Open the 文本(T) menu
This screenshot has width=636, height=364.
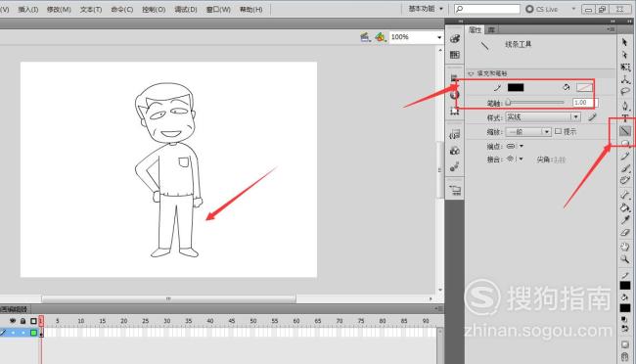click(91, 9)
